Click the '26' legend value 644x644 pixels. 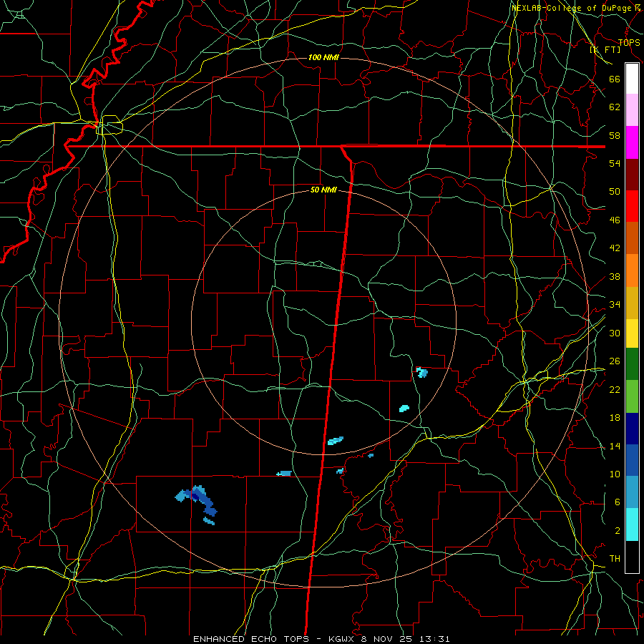tap(615, 361)
